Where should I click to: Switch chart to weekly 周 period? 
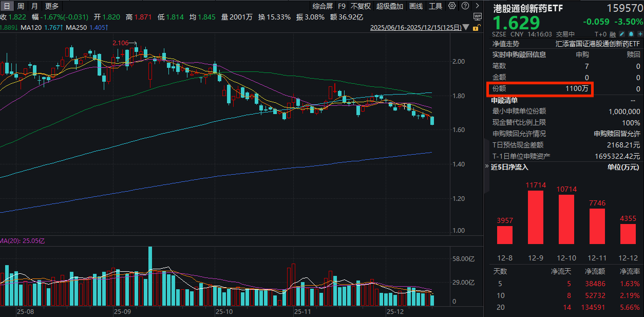click(x=21, y=6)
